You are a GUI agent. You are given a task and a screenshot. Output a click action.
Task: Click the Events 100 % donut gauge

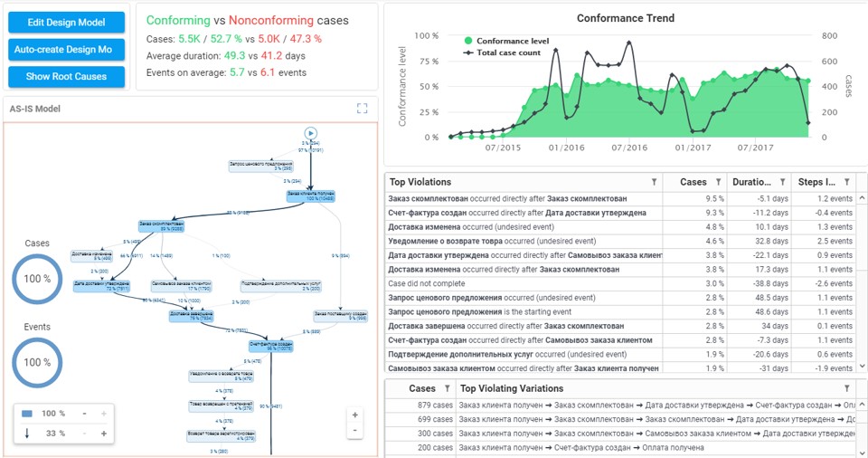click(37, 363)
